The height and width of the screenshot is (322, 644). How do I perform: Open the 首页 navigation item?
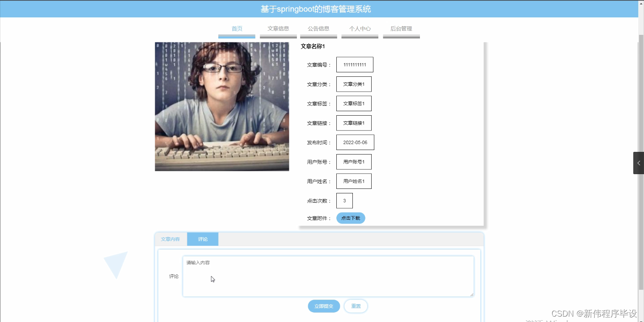click(237, 28)
